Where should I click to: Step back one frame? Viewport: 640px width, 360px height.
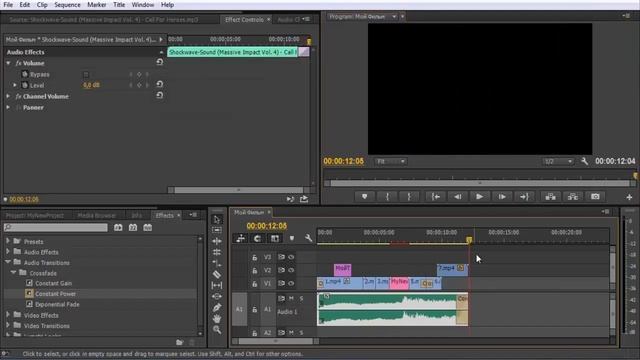(458, 197)
